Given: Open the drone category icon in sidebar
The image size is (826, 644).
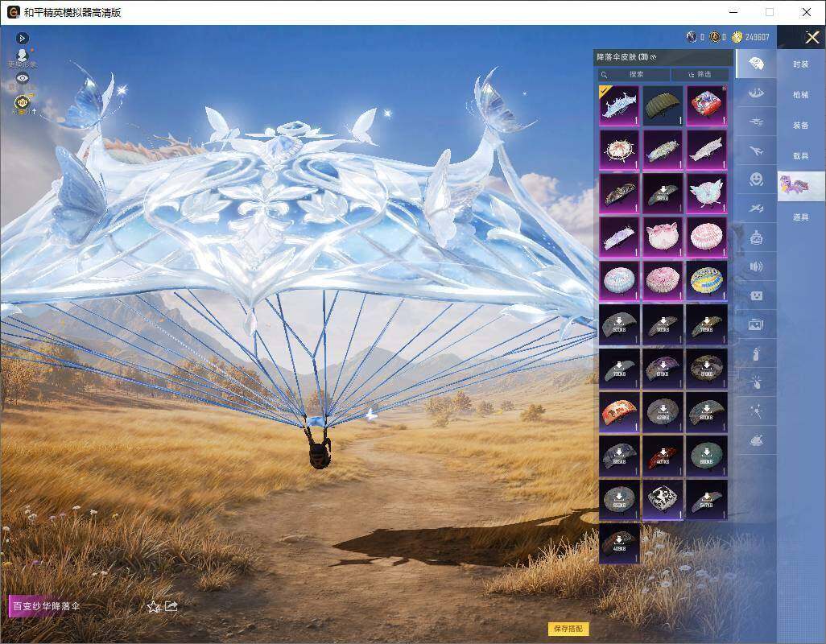Looking at the screenshot, I should [756, 122].
